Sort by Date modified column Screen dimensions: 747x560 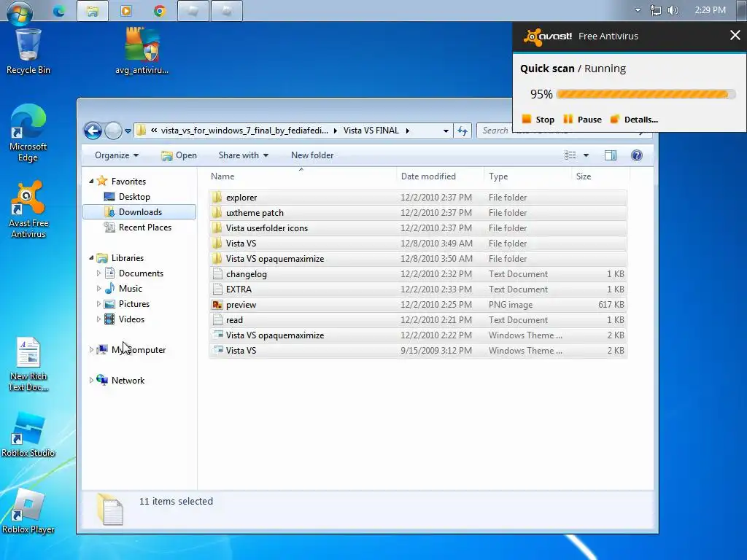tap(440, 176)
